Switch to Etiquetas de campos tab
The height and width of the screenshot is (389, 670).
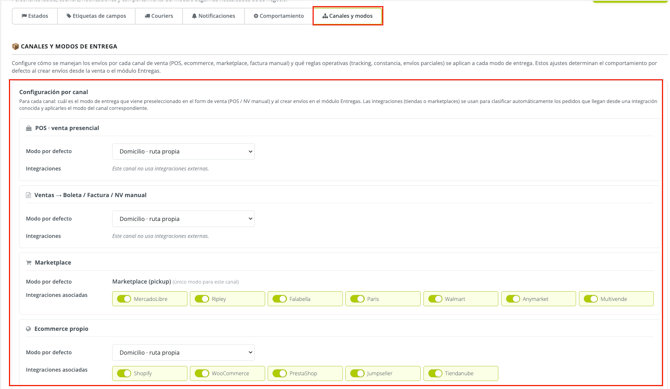pos(96,16)
